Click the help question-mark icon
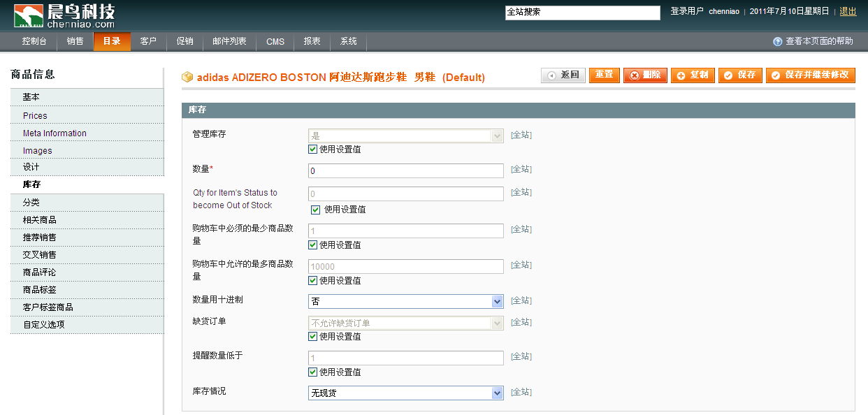868x415 pixels. tap(777, 42)
